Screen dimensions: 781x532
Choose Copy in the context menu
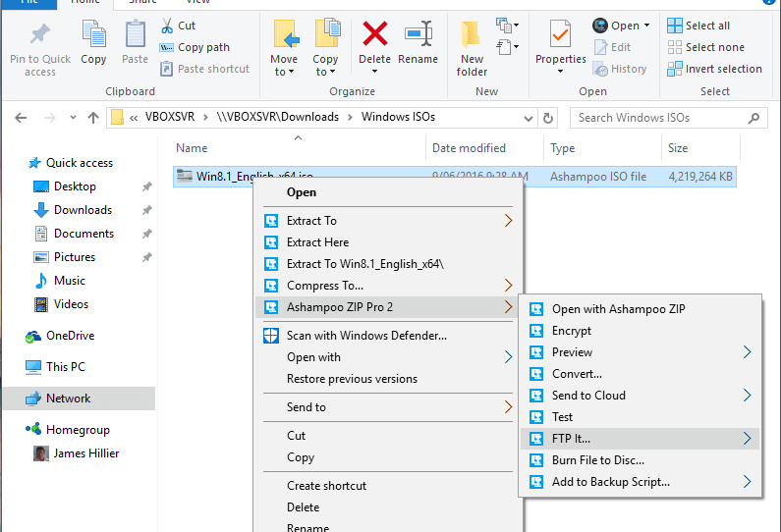click(388, 457)
